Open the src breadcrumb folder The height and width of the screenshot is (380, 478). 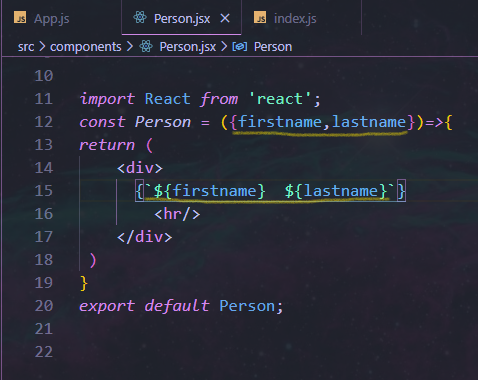(x=26, y=47)
